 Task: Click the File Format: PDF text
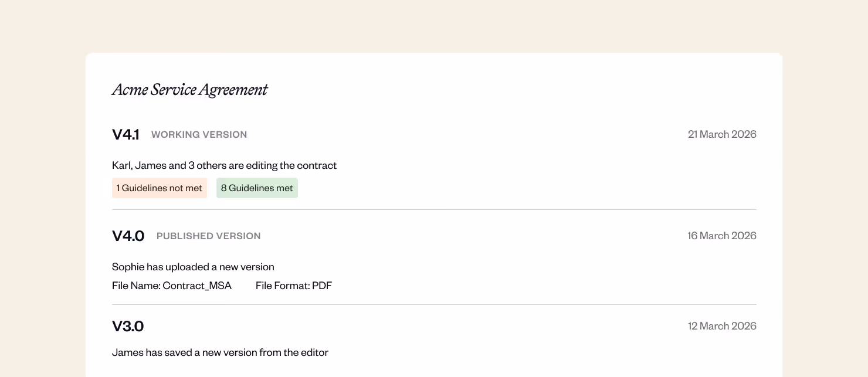pyautogui.click(x=294, y=286)
